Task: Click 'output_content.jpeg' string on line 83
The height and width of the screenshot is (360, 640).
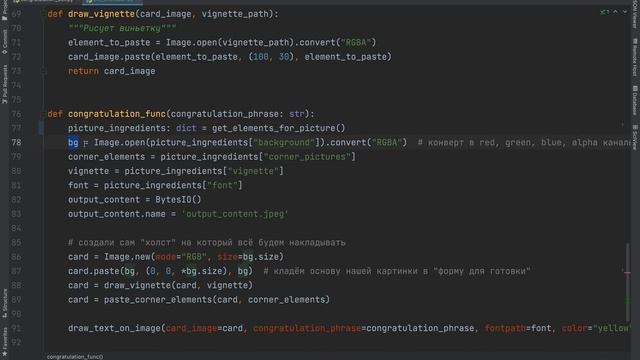Action: pos(235,214)
